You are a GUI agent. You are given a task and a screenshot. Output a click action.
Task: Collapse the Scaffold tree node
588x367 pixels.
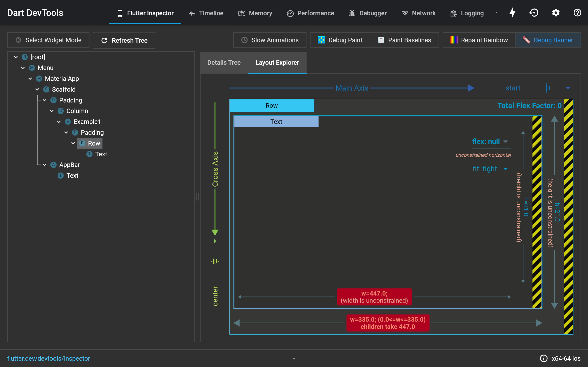pyautogui.click(x=37, y=89)
